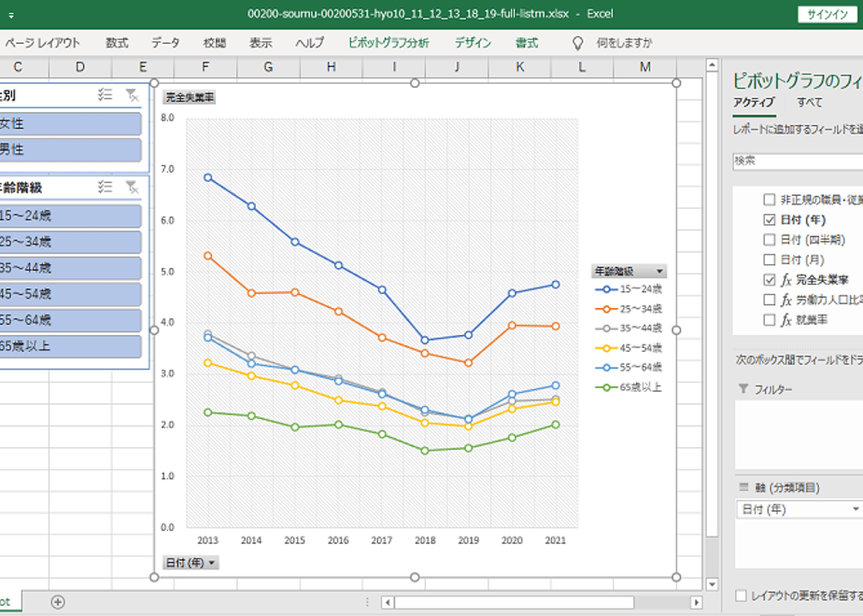Click 55〜64歳 light blue legend entry
The height and width of the screenshot is (616, 863).
point(629,367)
